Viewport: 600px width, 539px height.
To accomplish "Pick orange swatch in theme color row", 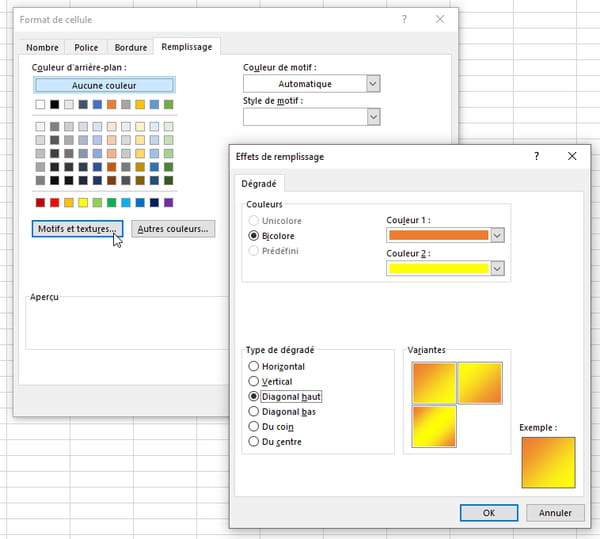I will pos(111,104).
